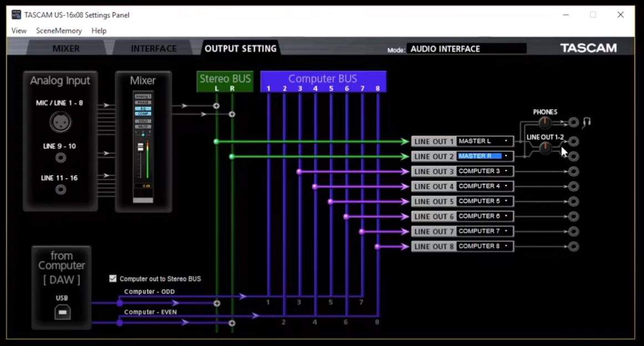
Task: Toggle Computer out to Stereo BUS checkbox
Action: click(x=113, y=278)
